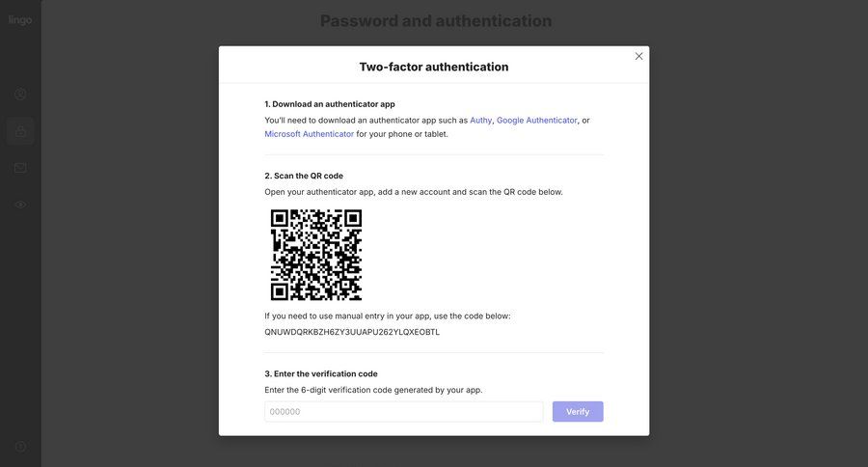Viewport: 868px width, 467px height.
Task: Select the lock icon in the sidebar
Action: pyautogui.click(x=20, y=131)
